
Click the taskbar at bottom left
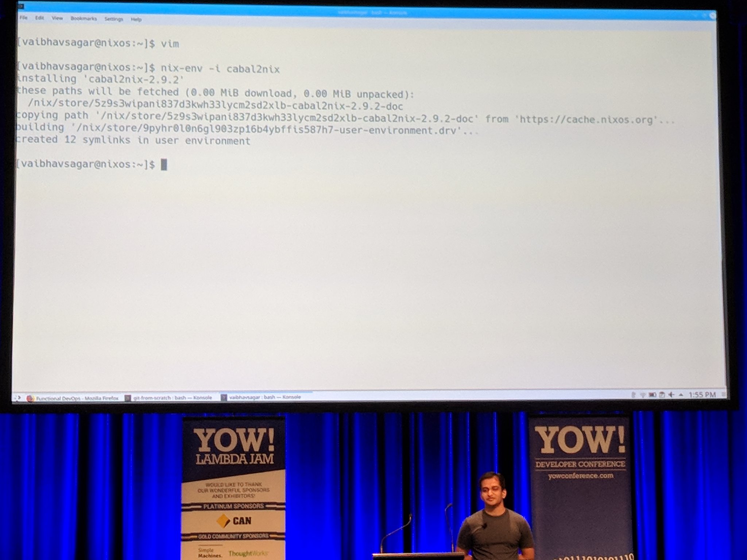tap(18, 400)
